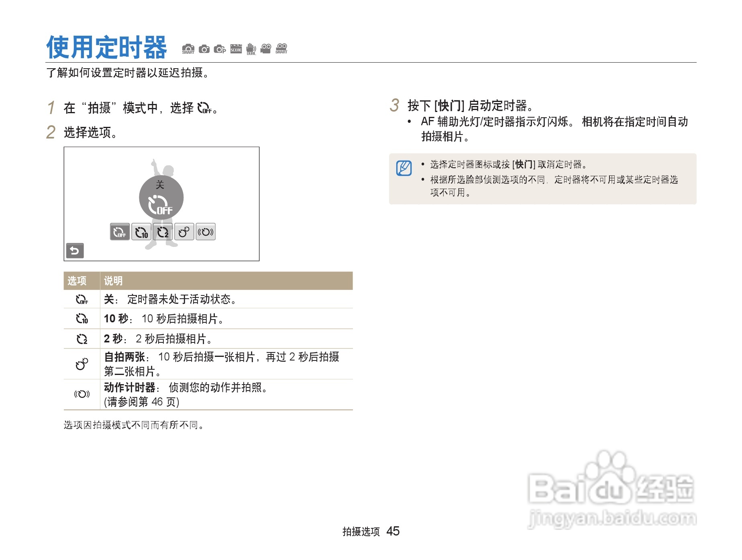Click the note pencil icon in tip box

(x=404, y=168)
